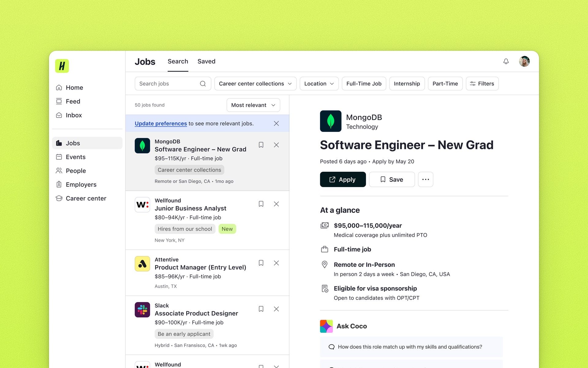This screenshot has width=588, height=368.
Task: Dismiss the update preferences banner
Action: 276,124
